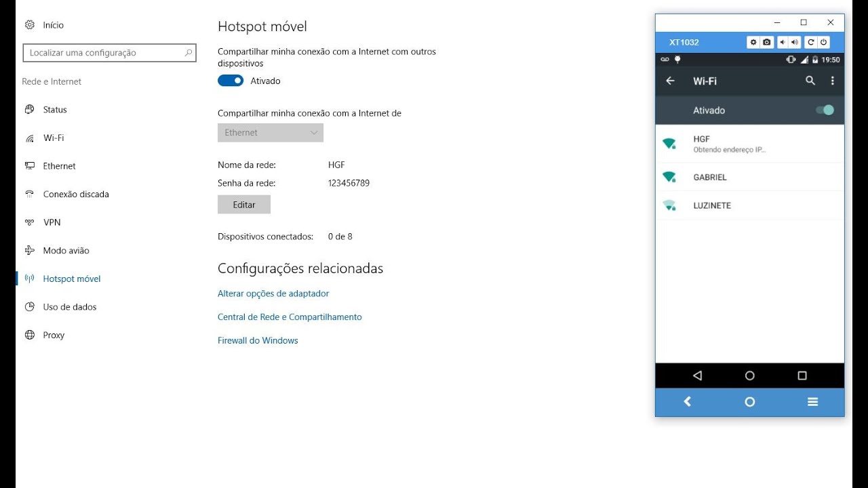This screenshot has width=868, height=488.
Task: Click the phone cell signal status icon
Action: coord(804,60)
